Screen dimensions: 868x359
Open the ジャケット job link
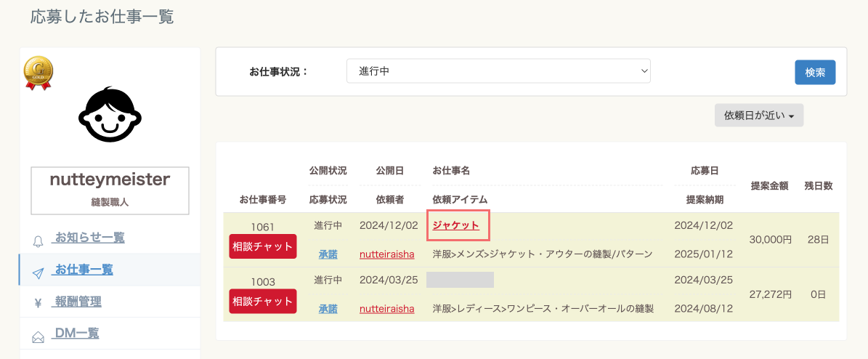click(x=455, y=225)
